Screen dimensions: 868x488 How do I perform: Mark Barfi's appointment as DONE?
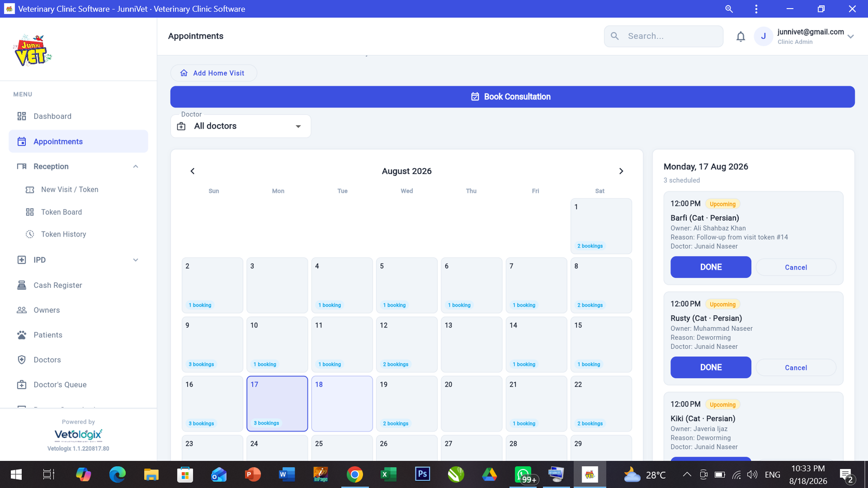click(711, 267)
